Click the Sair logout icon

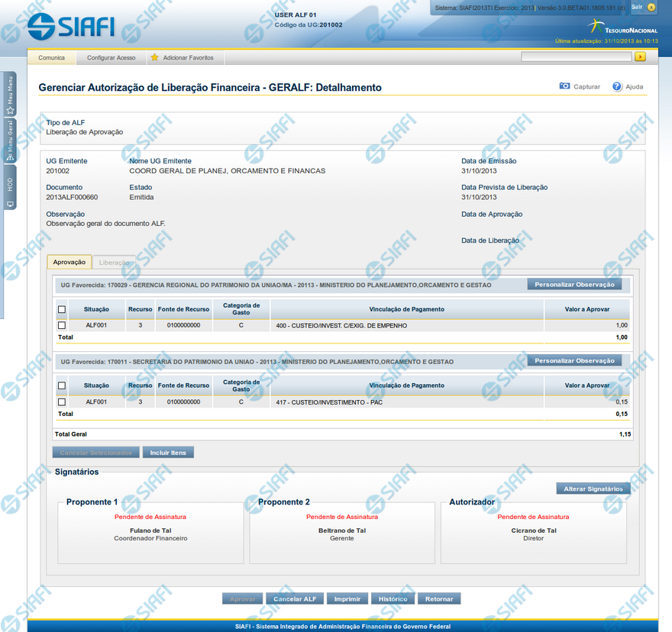651,8
